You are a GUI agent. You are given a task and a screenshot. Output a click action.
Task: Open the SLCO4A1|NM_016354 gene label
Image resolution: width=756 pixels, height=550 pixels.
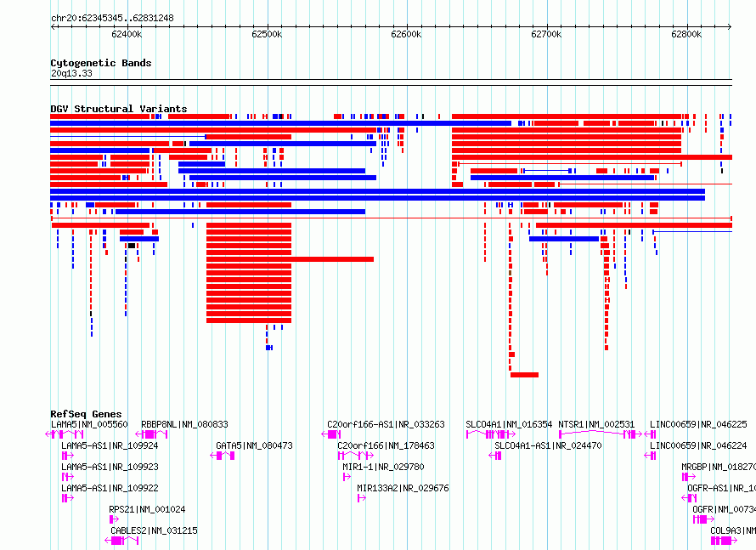[509, 424]
